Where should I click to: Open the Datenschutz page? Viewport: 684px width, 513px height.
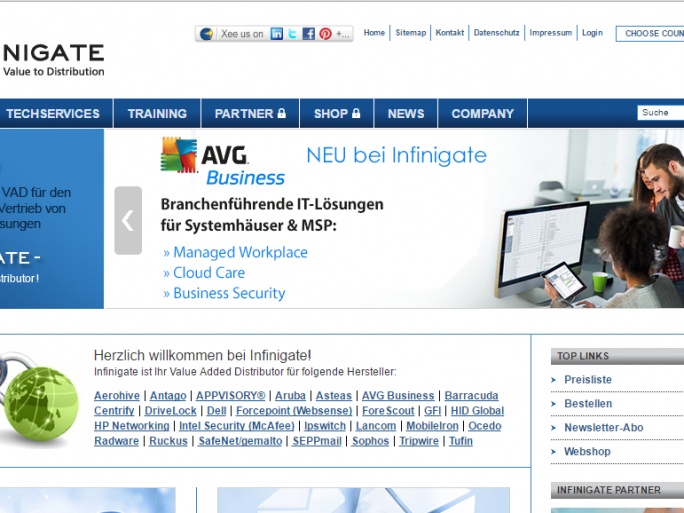(x=496, y=33)
